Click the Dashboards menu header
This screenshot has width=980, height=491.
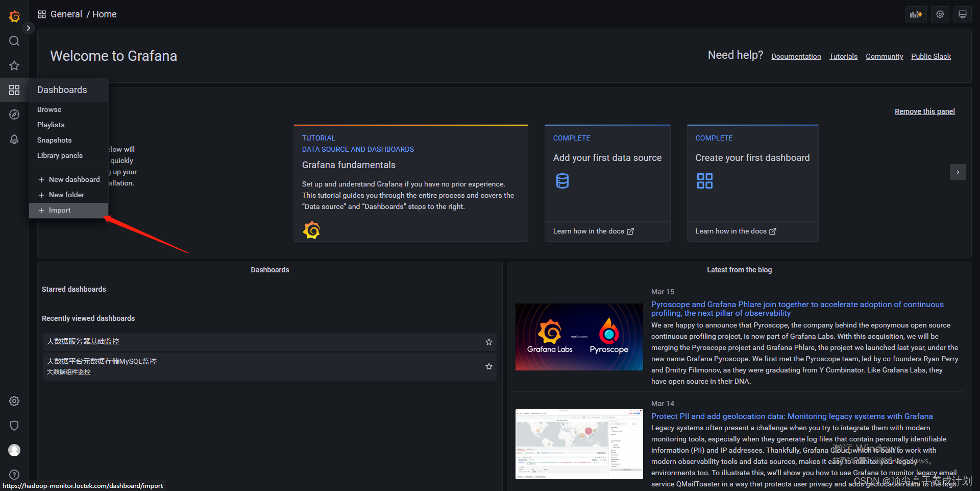click(68, 90)
